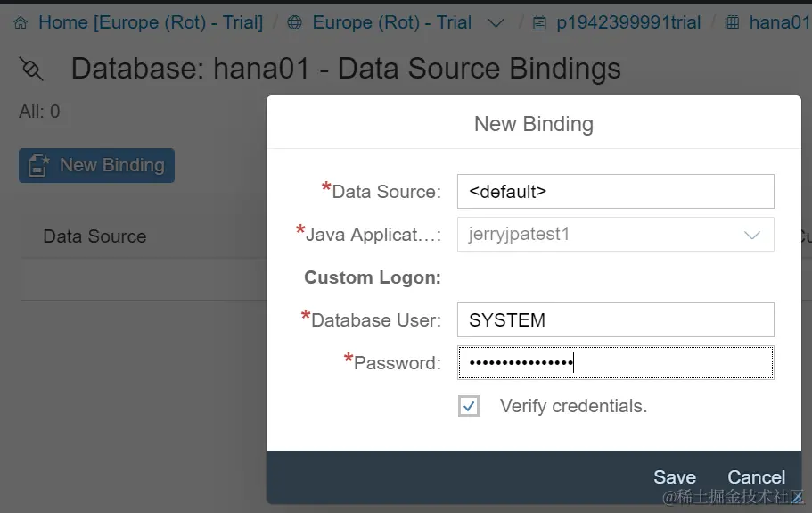
Task: Cancel the New Binding dialog
Action: point(756,477)
